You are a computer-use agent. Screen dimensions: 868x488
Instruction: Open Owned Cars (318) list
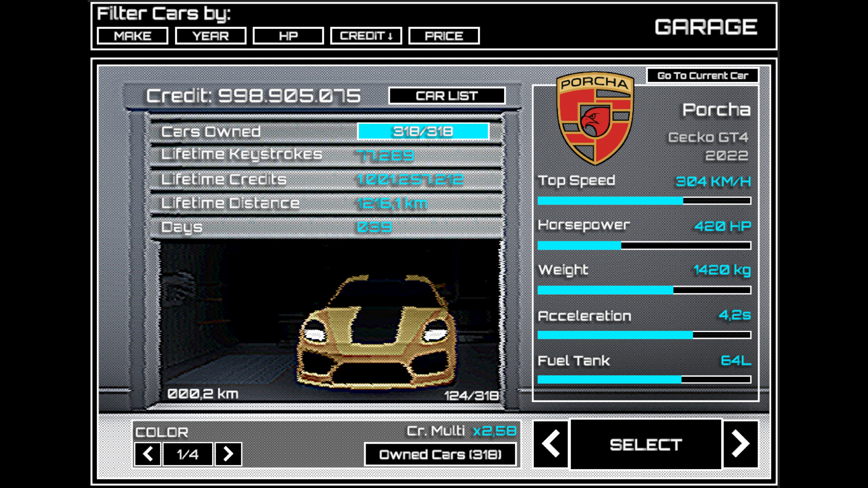pyautogui.click(x=441, y=455)
